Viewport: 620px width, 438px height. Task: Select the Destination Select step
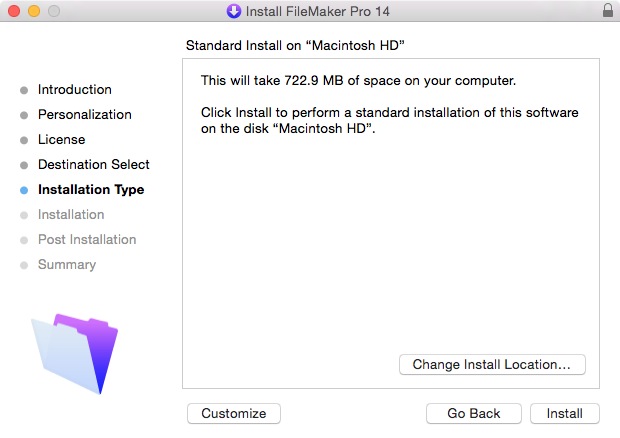pos(94,164)
